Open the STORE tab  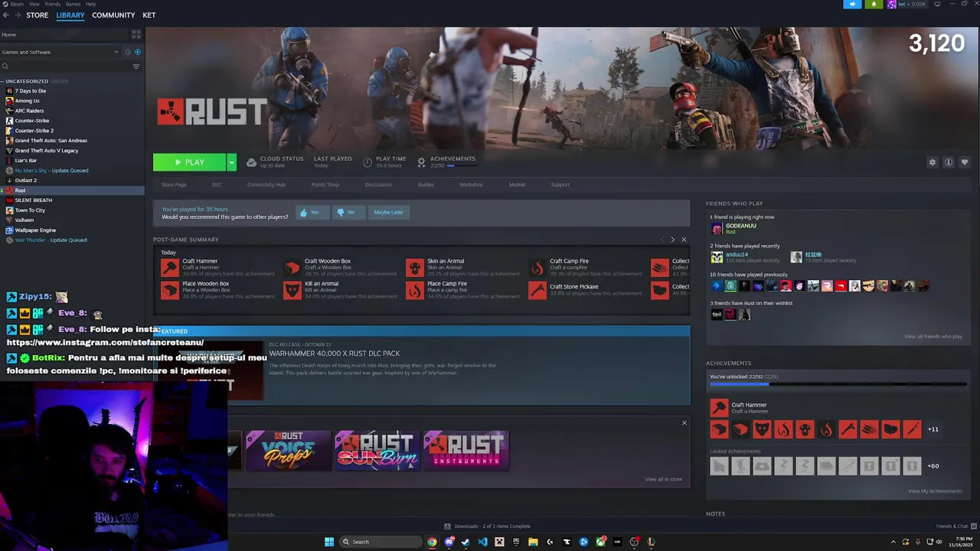coord(37,15)
